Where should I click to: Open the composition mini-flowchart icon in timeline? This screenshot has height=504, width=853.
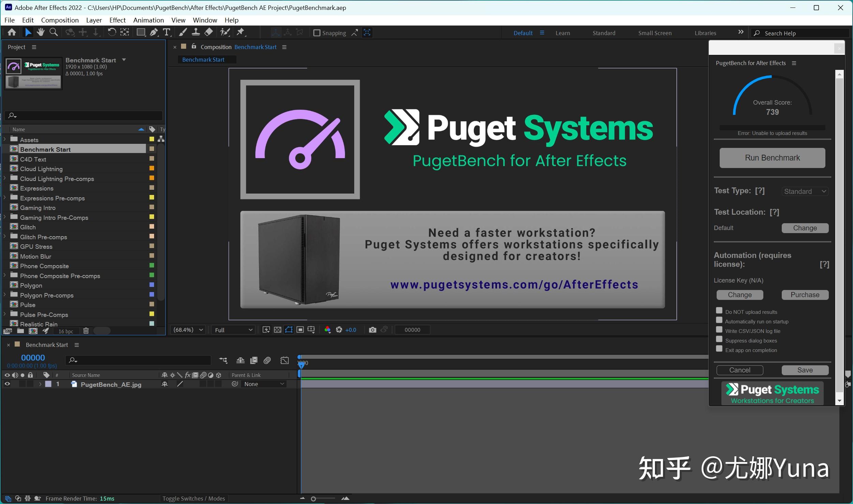tap(223, 360)
